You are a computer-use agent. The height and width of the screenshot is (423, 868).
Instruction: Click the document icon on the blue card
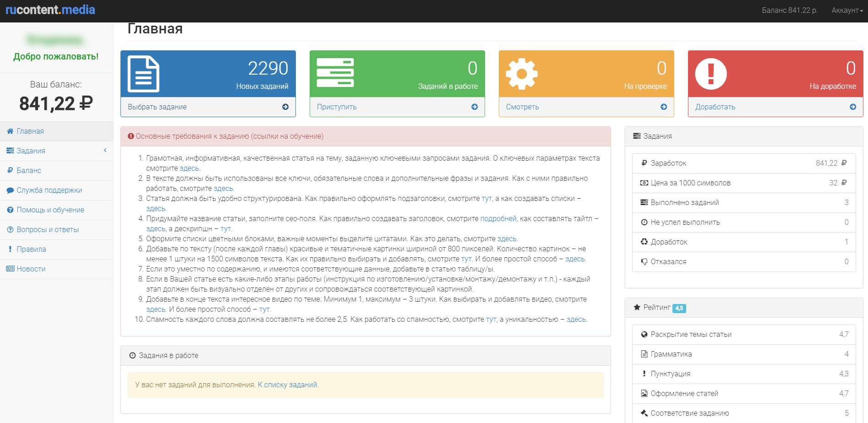pos(142,73)
